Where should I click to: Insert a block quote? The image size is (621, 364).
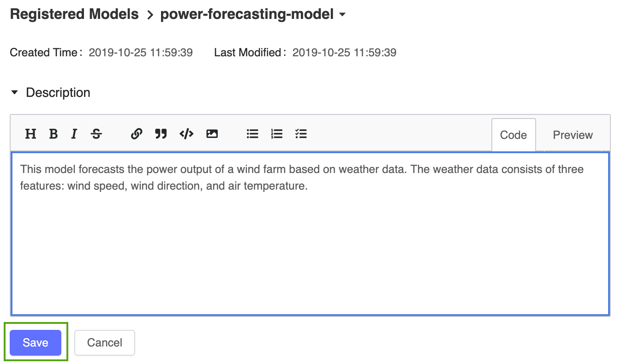coord(161,134)
